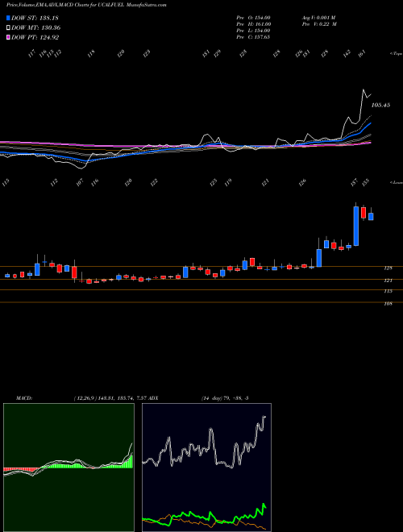Screen dimensions: 403x532
Task: Click the 'Pre O: 154.00' value
Action: 254,18
